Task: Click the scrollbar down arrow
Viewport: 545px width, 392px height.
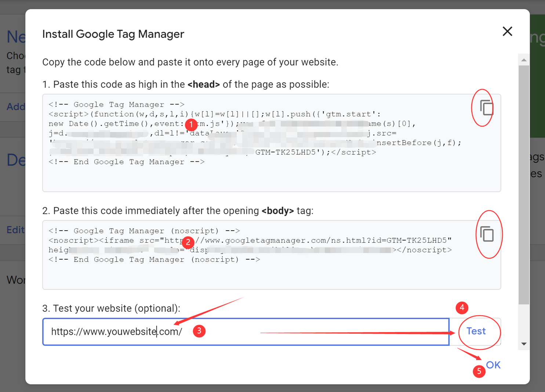Action: point(524,344)
